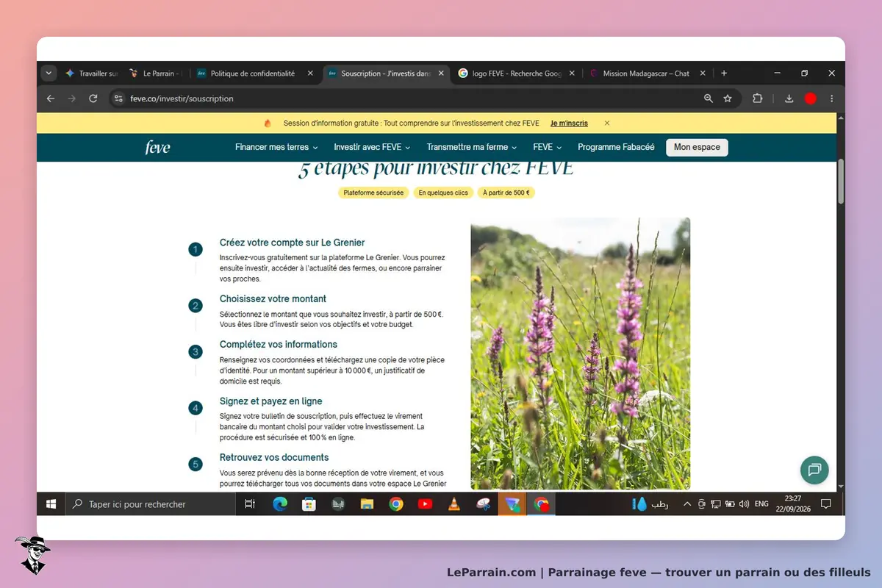This screenshot has width=882, height=588.
Task: Click Créez votre compte sur Le Grenier heading
Action: (x=292, y=243)
